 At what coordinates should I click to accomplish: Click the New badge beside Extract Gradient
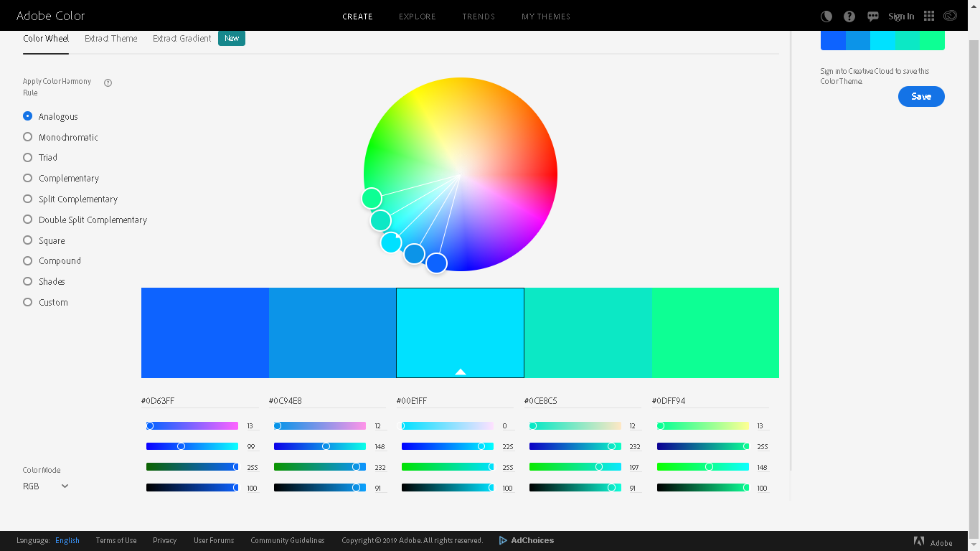232,39
